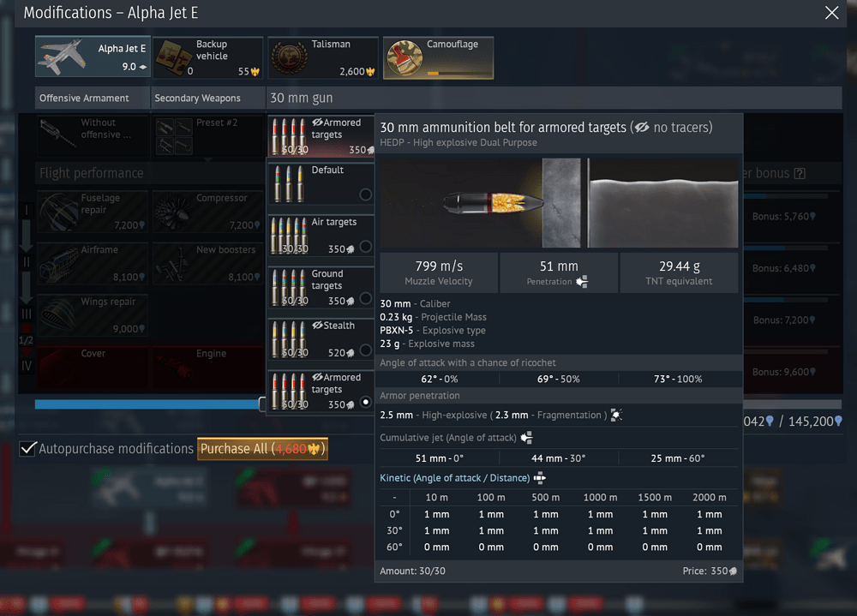
Task: Click the 145,200 research points total
Action: [815, 422]
